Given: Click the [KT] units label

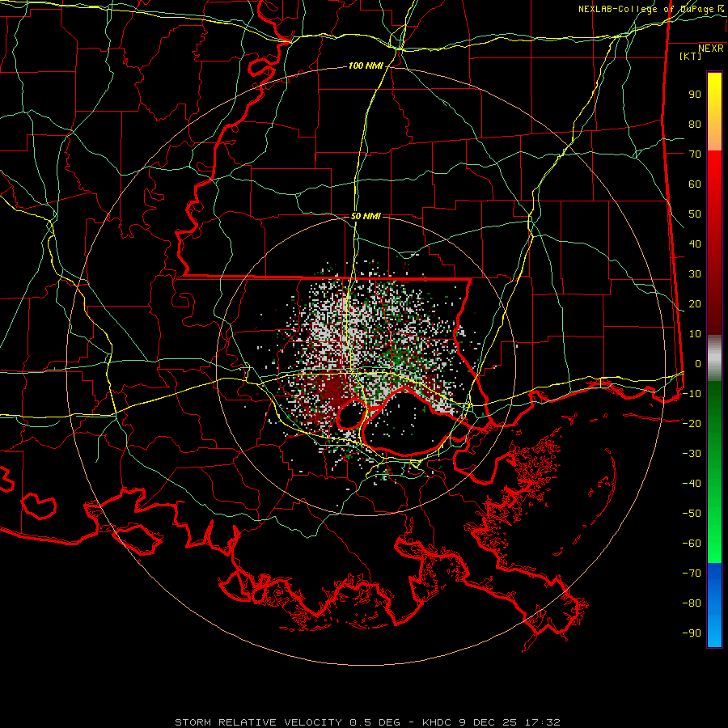Looking at the screenshot, I should (x=691, y=56).
